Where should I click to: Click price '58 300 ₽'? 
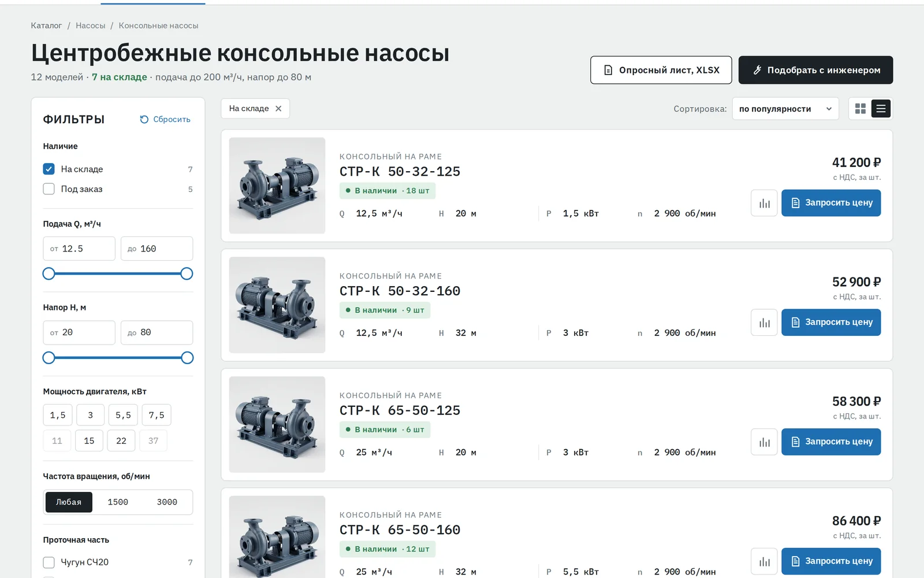point(856,401)
